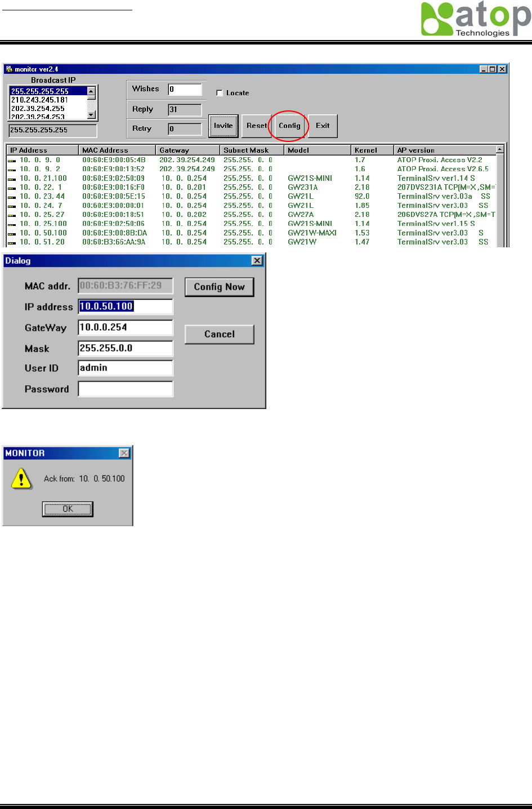Sort by Model column header
532x809 pixels.
tap(318, 150)
